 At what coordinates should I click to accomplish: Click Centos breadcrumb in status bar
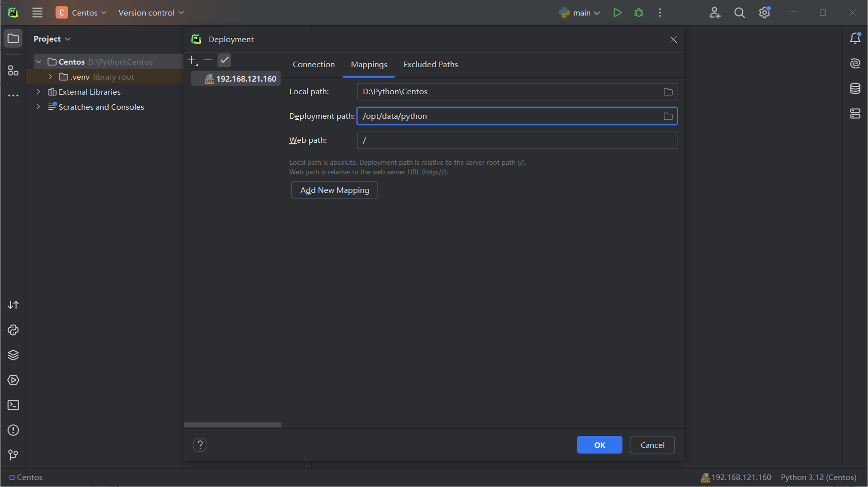click(26, 477)
